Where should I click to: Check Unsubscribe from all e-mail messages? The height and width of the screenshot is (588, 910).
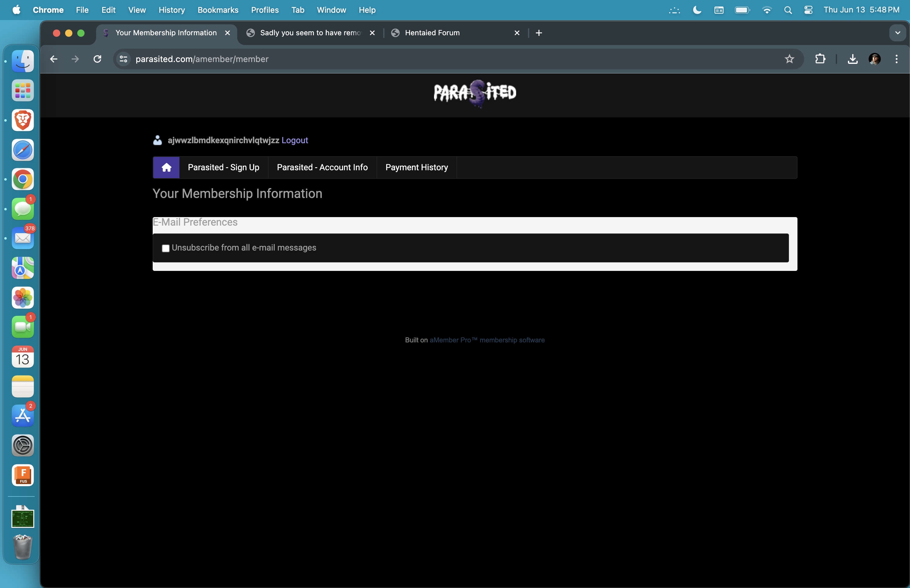tap(165, 248)
